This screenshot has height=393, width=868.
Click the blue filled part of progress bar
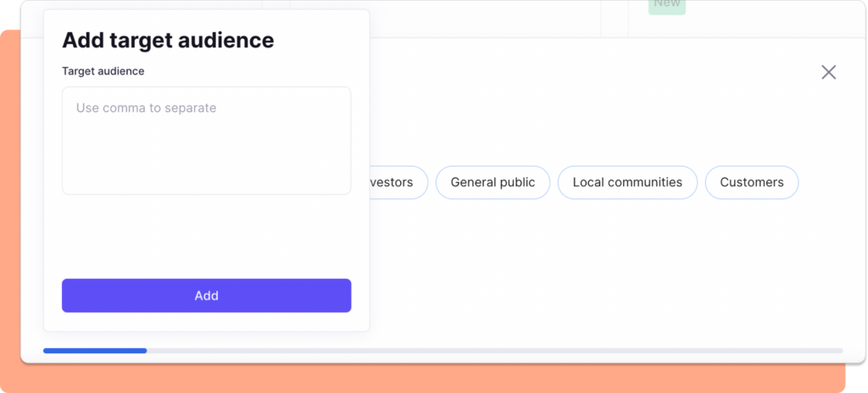95,350
